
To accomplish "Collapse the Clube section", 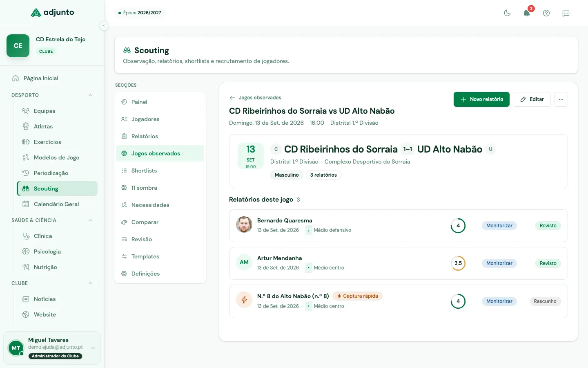I will click(90, 283).
